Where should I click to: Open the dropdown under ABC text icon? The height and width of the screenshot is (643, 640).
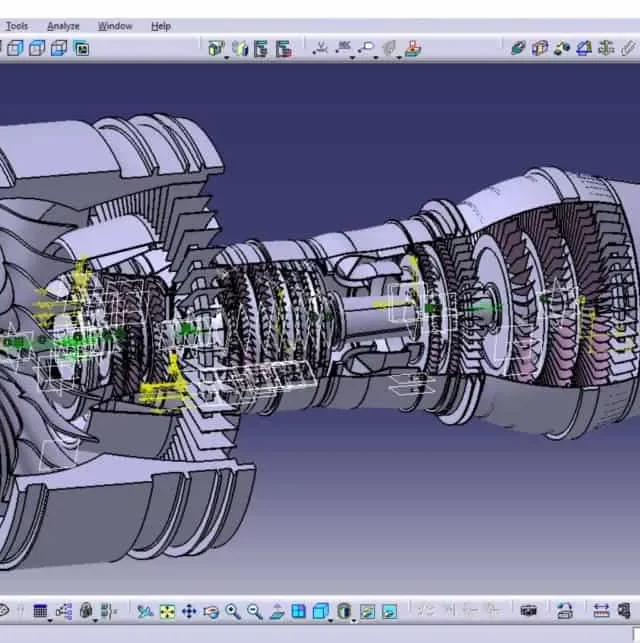[352, 58]
